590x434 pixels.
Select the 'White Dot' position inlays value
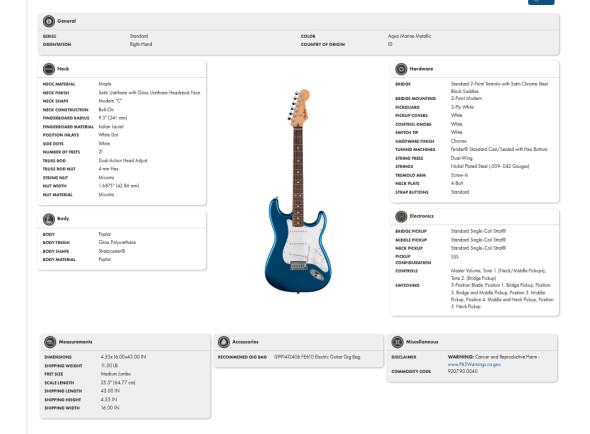108,135
